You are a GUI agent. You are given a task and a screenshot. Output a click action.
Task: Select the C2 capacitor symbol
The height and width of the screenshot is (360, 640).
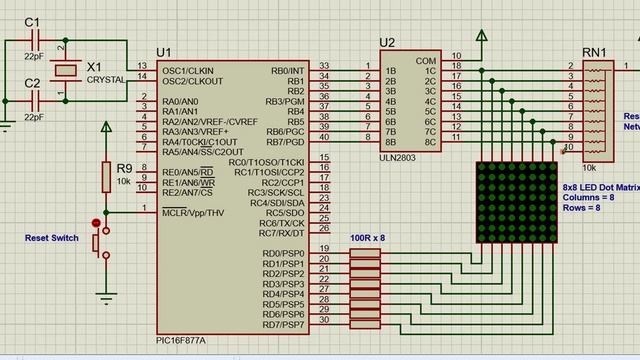pos(36,101)
